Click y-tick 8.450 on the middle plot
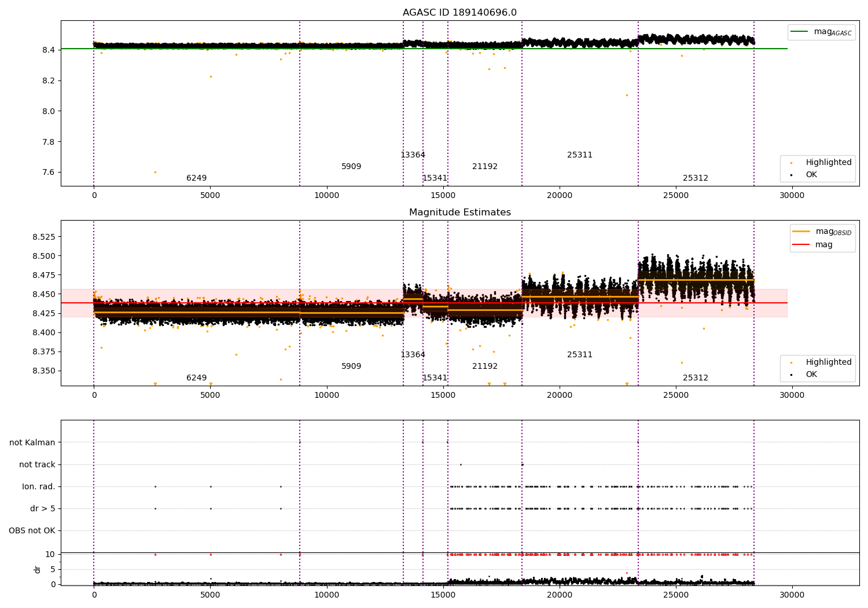The width and height of the screenshot is (868, 608). click(44, 294)
